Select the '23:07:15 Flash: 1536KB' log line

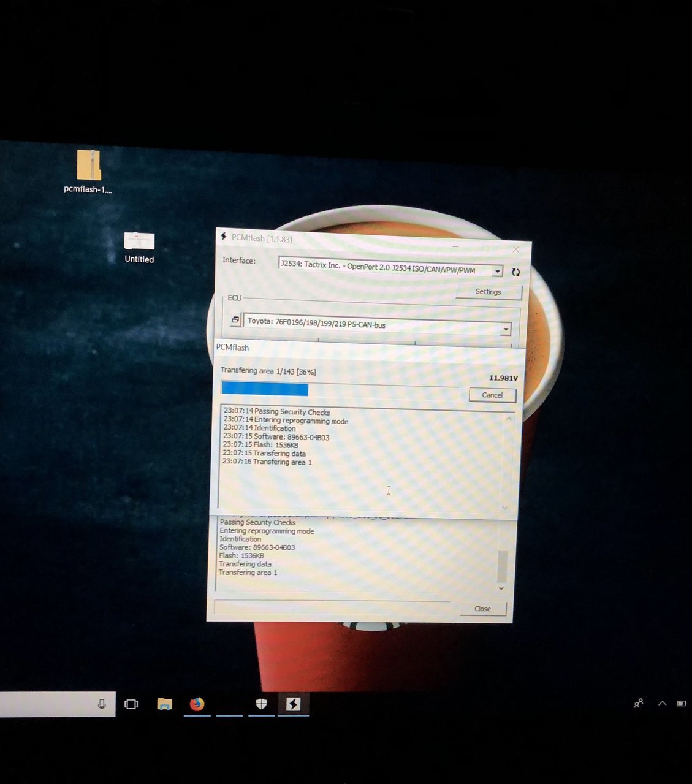(260, 445)
